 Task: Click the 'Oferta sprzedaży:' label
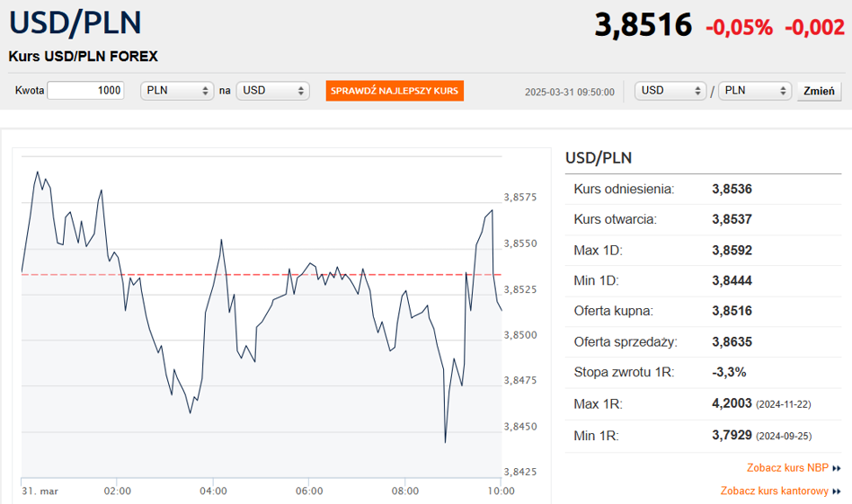[626, 342]
